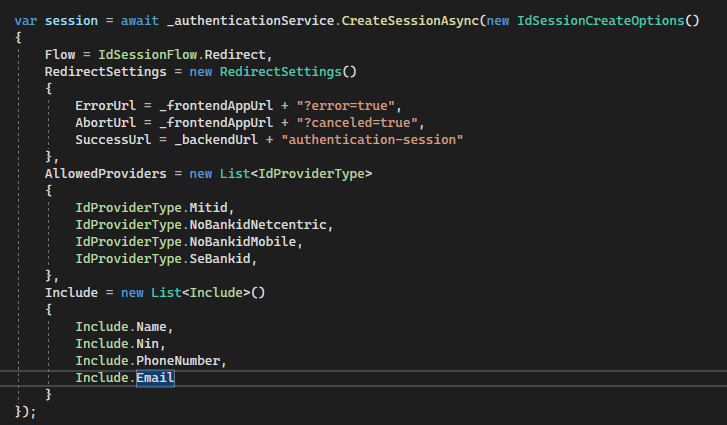Click the "?error=true" string literal
This screenshot has height=425, width=727.
click(x=345, y=106)
